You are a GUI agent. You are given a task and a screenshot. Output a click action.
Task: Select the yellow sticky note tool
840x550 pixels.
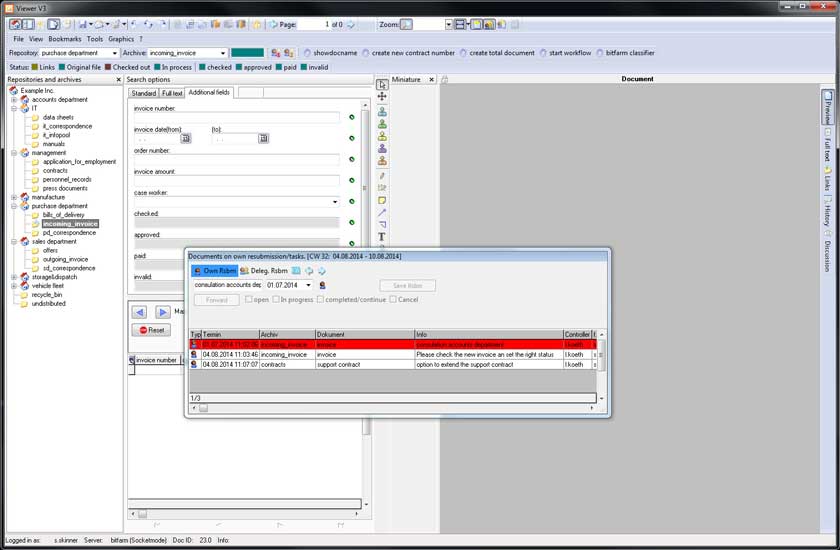[382, 200]
